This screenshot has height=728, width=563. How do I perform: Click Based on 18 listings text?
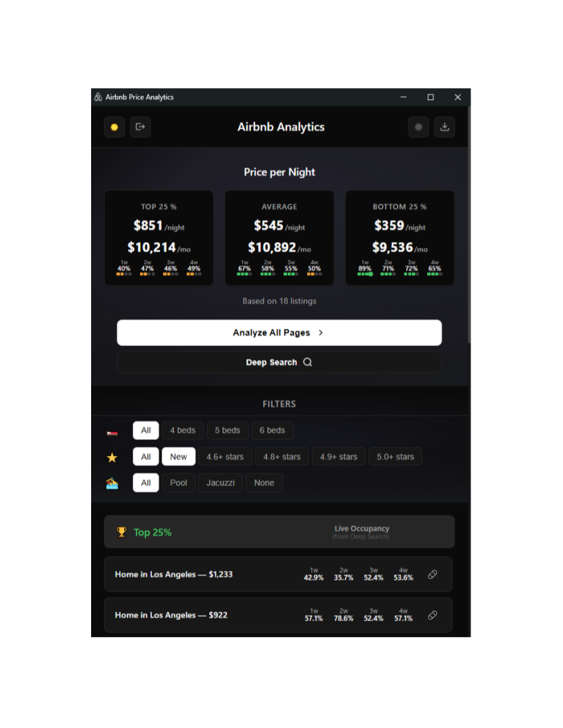coord(279,301)
